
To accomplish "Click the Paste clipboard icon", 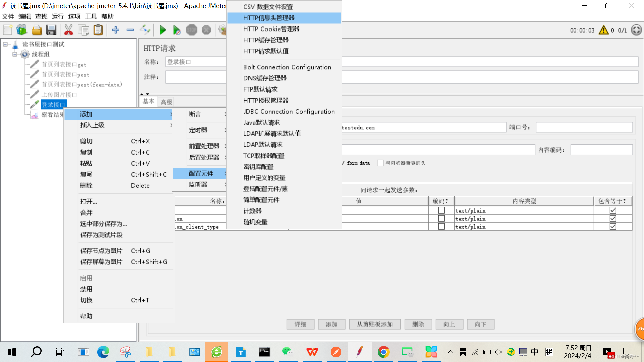I will coord(98,30).
